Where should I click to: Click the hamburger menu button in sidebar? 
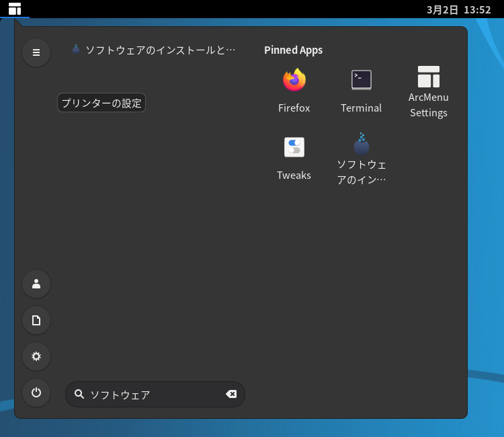(36, 52)
